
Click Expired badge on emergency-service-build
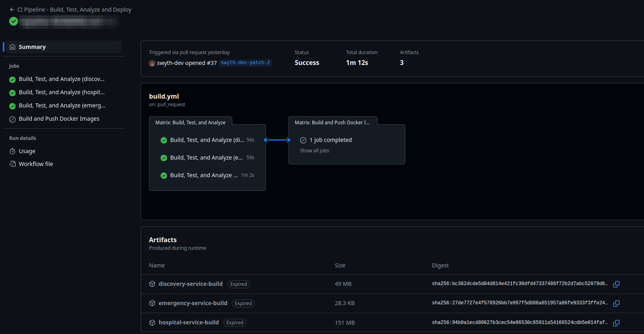point(244,304)
